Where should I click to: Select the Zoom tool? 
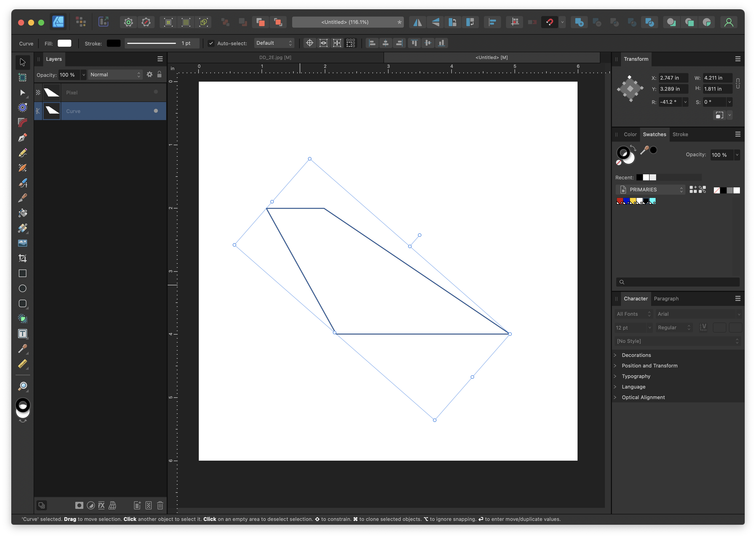point(23,386)
